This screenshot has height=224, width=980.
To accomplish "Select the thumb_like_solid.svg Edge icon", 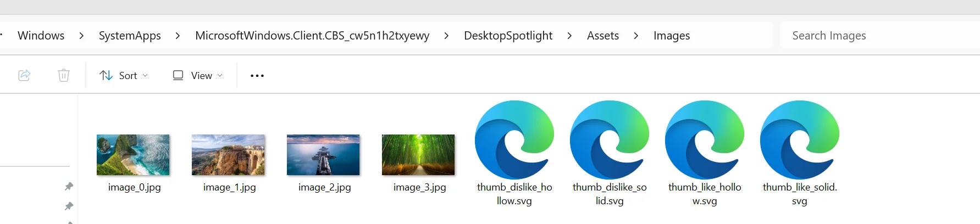I will (800, 139).
